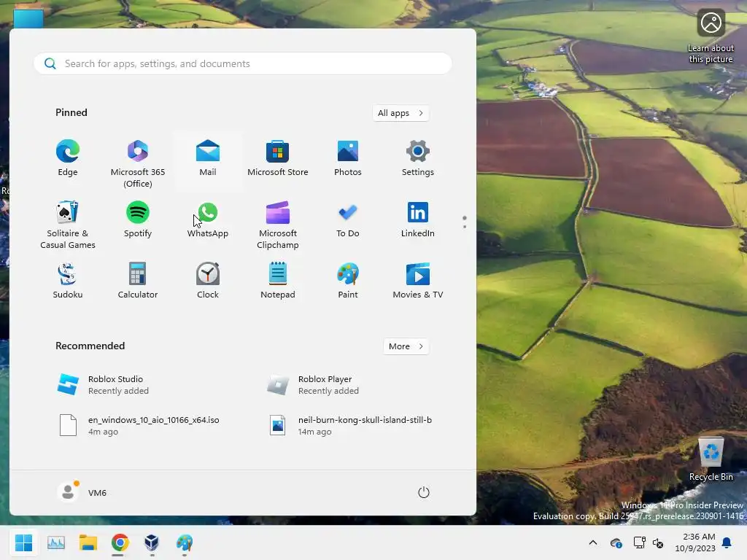Viewport: 747px width, 560px height.
Task: Open network status tray icon
Action: (x=639, y=542)
